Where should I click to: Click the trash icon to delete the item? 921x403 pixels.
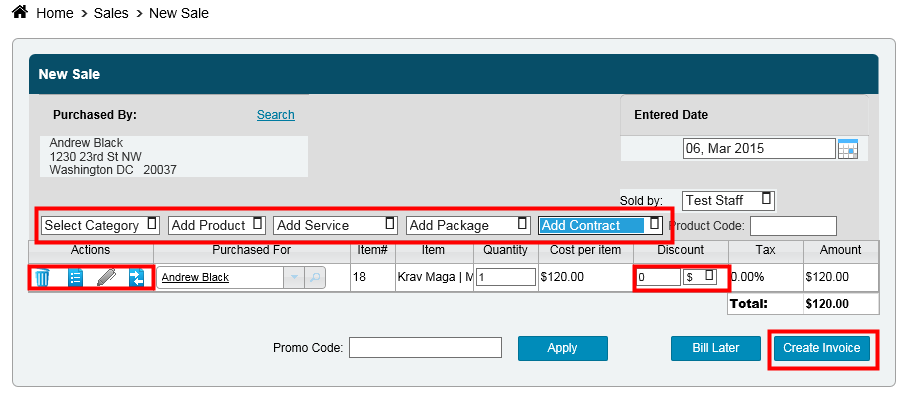42,277
